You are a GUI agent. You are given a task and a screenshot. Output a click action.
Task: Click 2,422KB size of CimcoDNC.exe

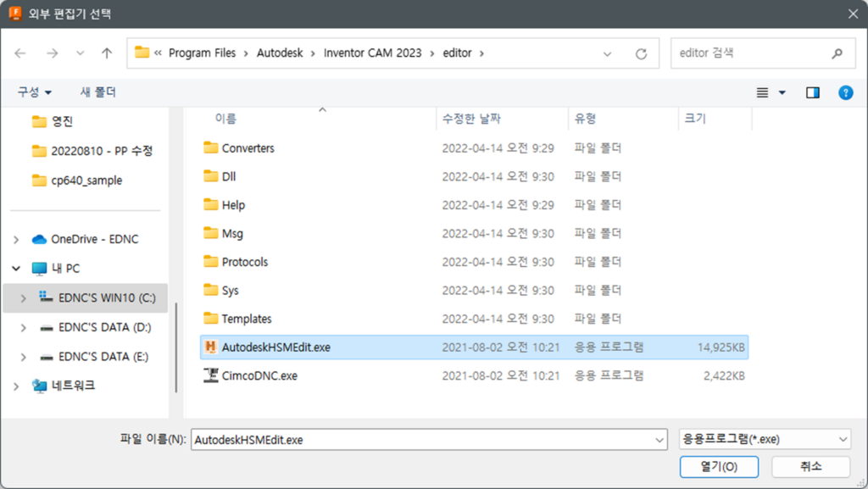[724, 375]
